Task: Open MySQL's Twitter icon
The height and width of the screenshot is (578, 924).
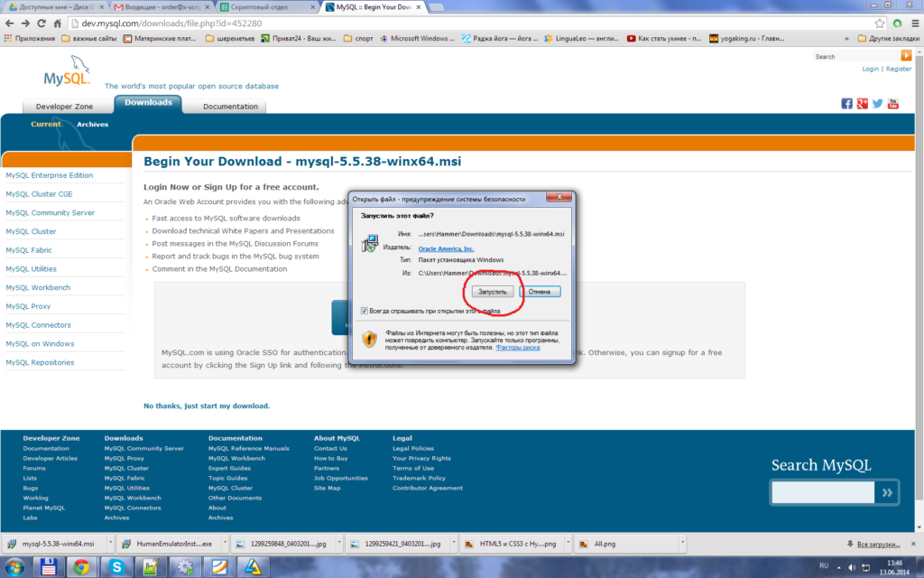Action: click(x=877, y=104)
